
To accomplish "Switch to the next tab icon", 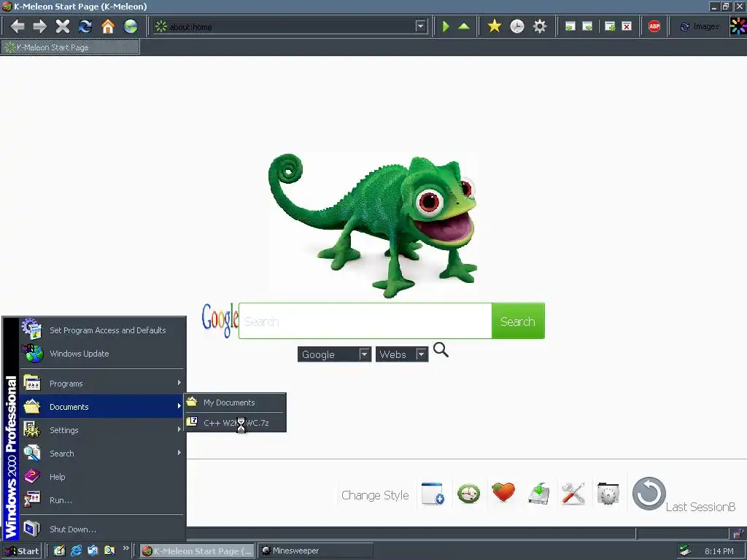I will tap(587, 26).
